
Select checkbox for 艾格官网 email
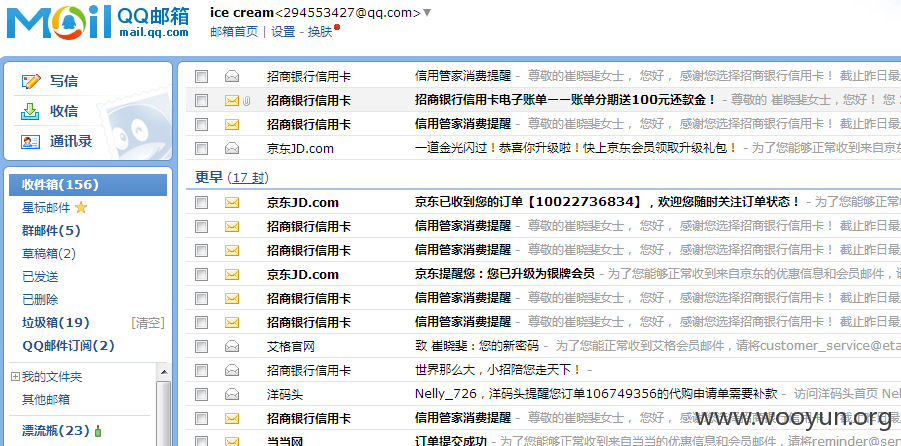[x=201, y=347]
